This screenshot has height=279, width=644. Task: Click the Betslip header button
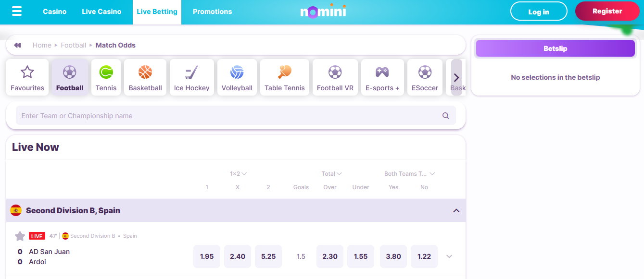pos(556,49)
